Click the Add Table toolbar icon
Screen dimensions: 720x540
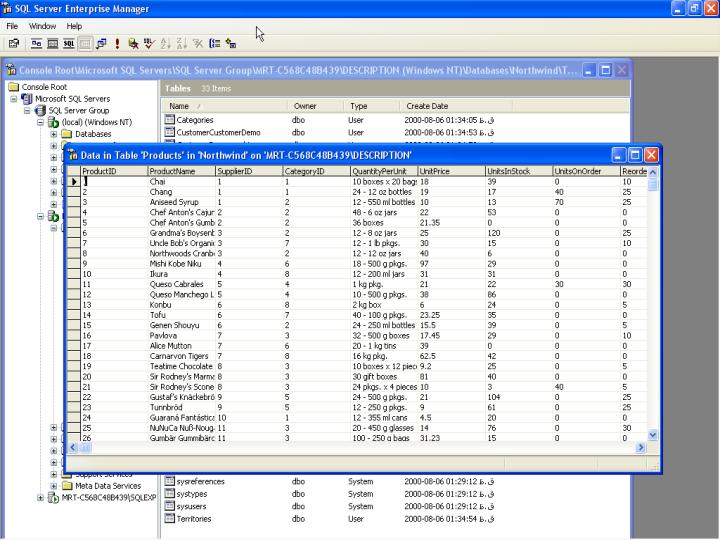tap(231, 44)
